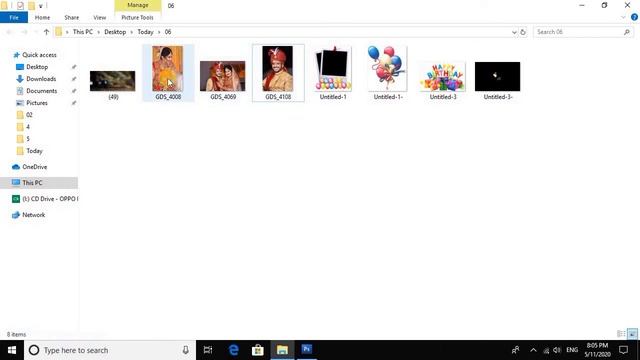Screen dimensions: 640x360
Task: Select the Untitled-3- black image thumbnail
Action: point(498,76)
